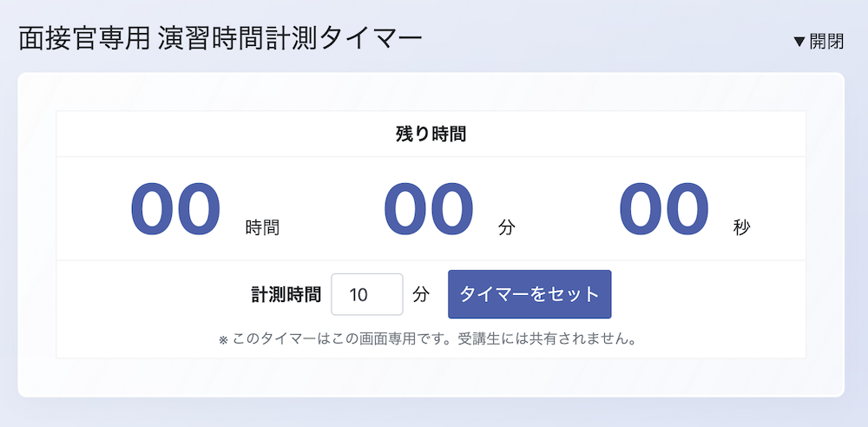Click the タイマーをセット button

[x=529, y=294]
